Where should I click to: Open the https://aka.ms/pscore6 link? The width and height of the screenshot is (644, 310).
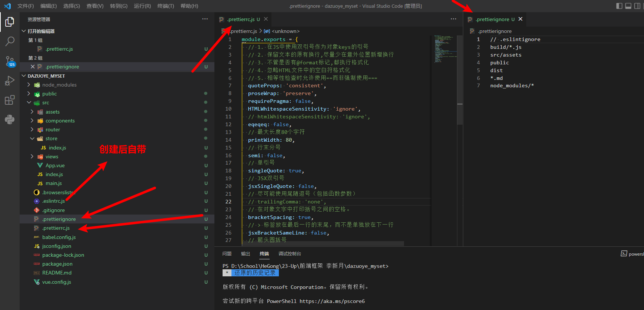point(332,301)
